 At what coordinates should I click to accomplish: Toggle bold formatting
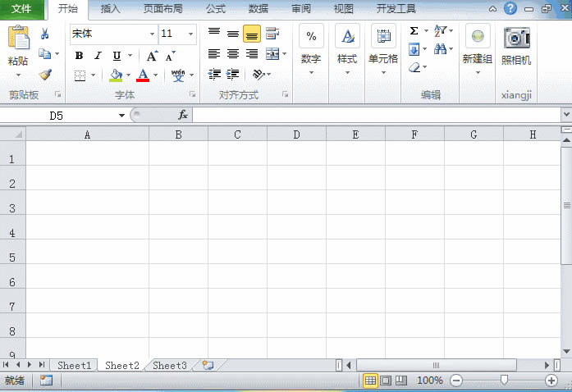click(79, 56)
